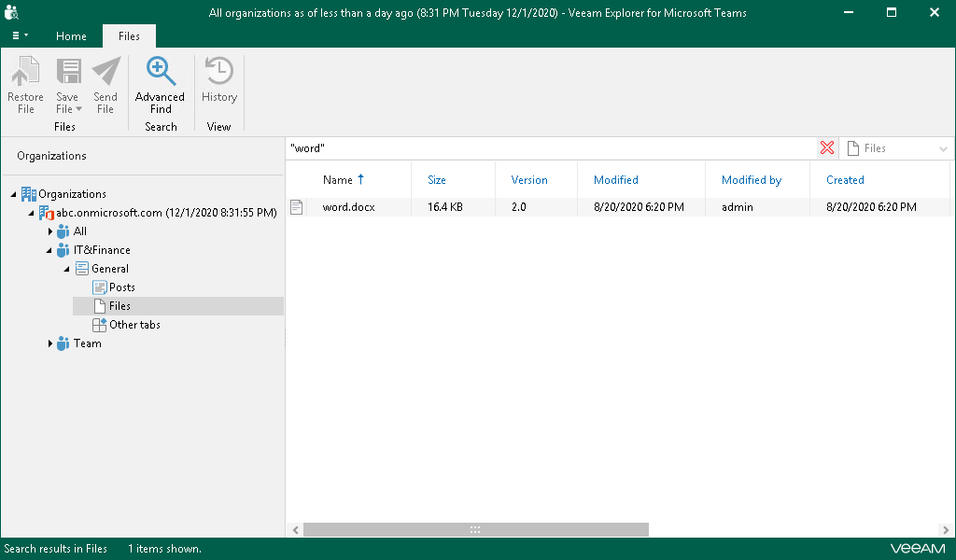Viewport: 956px width, 560px height.
Task: Expand the Team node
Action: coord(50,343)
